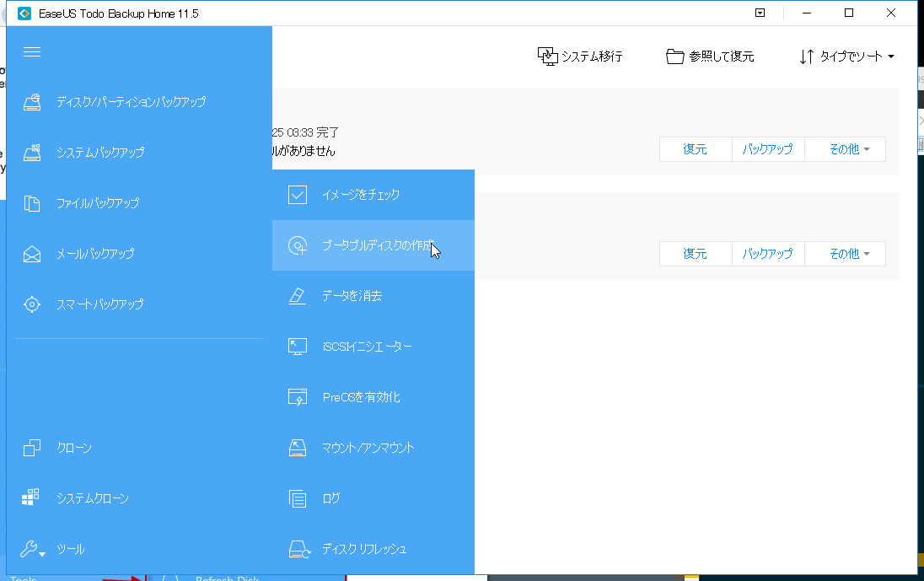
Task: Click the System Clone grid icon
Action: point(32,498)
